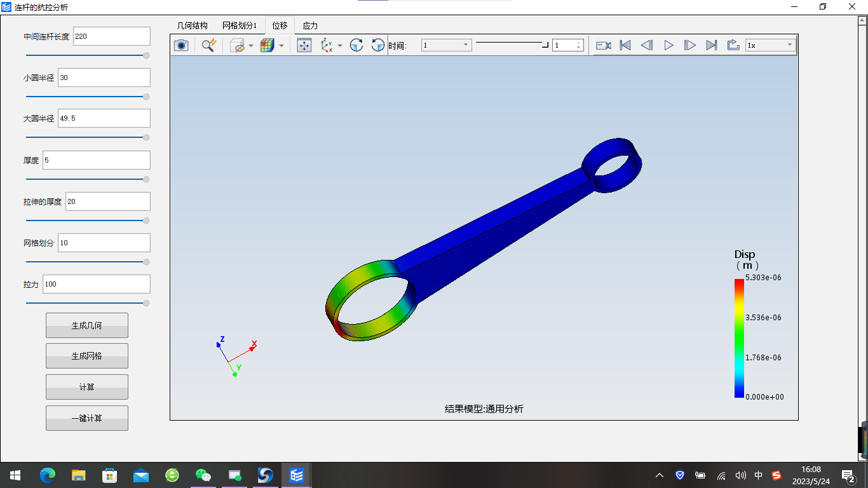
Task: Click the 一键计算 button
Action: 87,418
